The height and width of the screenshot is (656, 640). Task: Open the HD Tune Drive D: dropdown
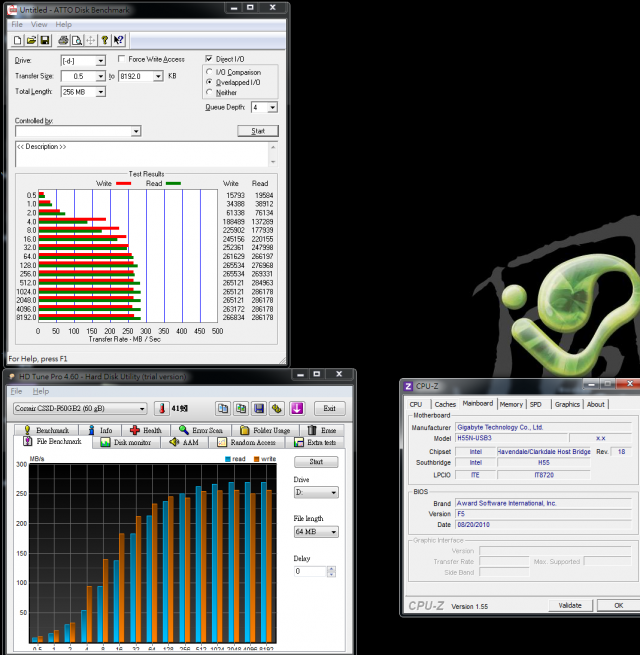[316, 492]
